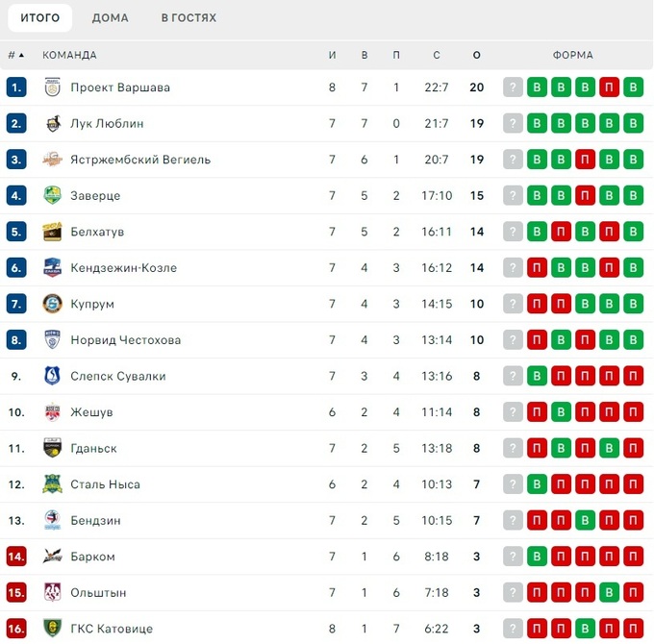The image size is (654, 644).
Task: Switch to the ДОМА tab
Action: click(x=111, y=18)
